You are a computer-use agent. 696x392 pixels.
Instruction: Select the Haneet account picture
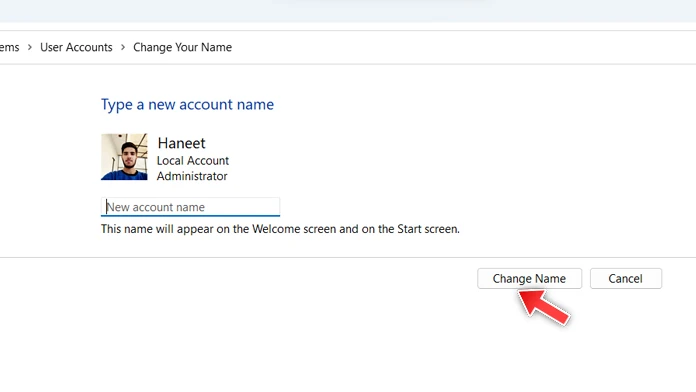124,157
